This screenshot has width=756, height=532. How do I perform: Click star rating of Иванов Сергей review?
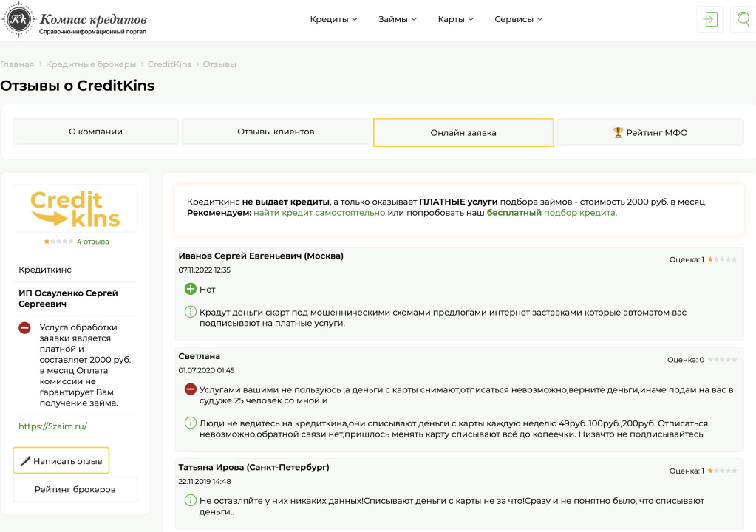click(x=722, y=259)
